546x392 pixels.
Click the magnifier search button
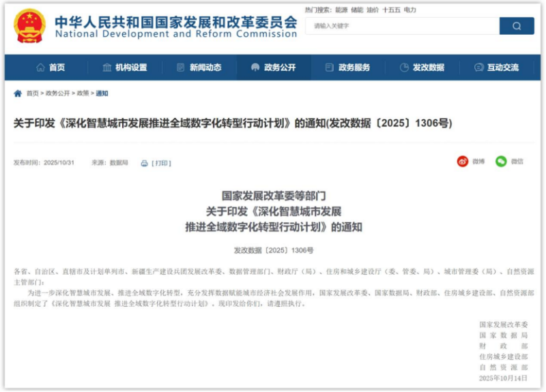pos(517,26)
